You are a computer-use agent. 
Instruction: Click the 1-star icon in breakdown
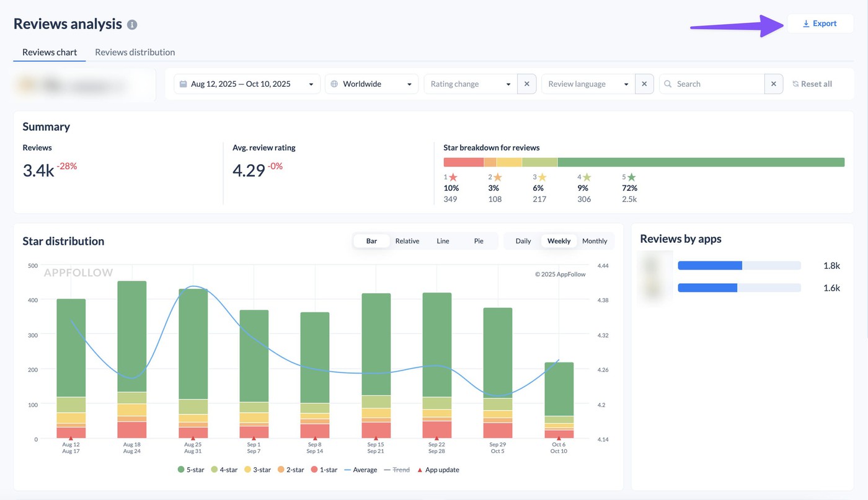coord(453,177)
